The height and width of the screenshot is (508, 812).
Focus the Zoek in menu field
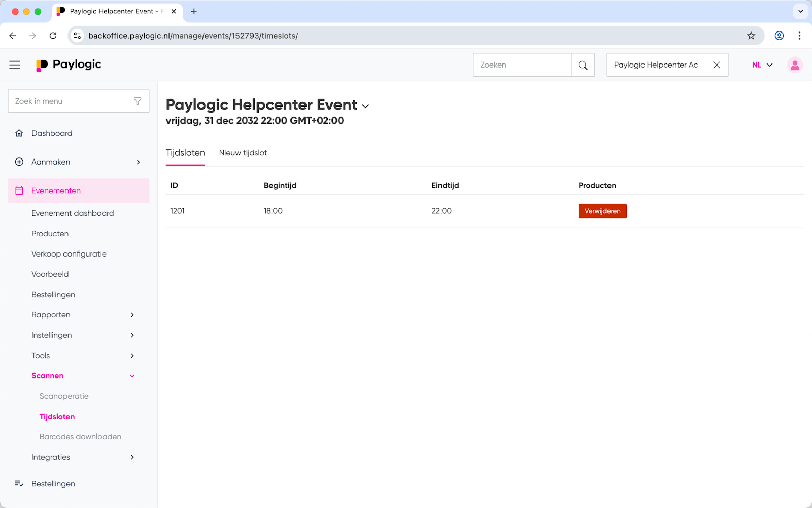[x=79, y=101]
